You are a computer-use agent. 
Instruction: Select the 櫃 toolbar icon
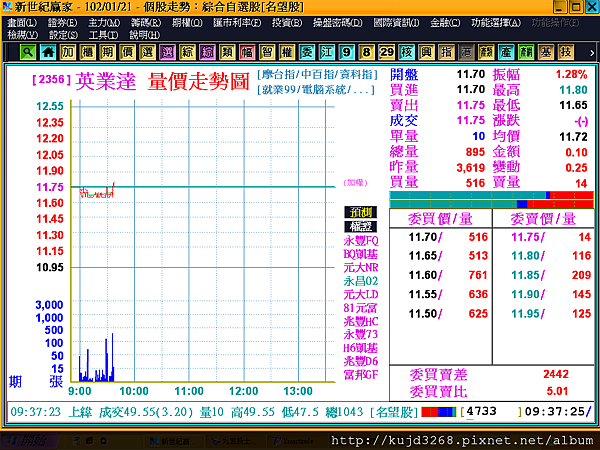88,52
